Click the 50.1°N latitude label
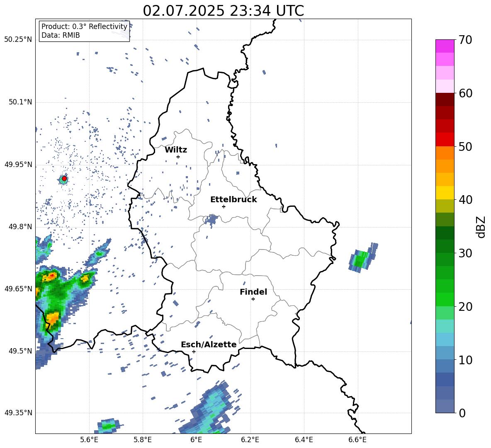The image size is (491, 448). (20, 102)
